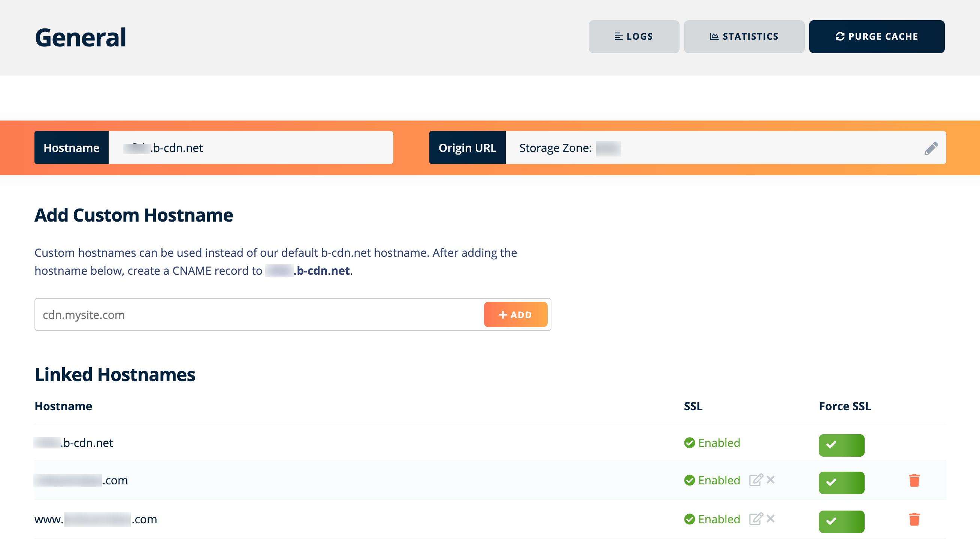Toggle Force SSL for b-cdn.net hostname
Viewport: 980px width, 554px height.
tap(841, 445)
